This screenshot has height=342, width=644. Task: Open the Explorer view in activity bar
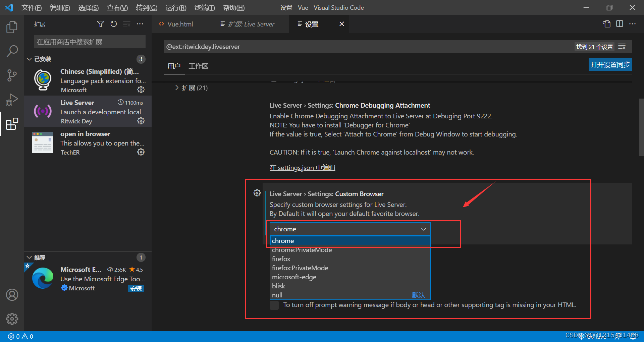point(12,27)
